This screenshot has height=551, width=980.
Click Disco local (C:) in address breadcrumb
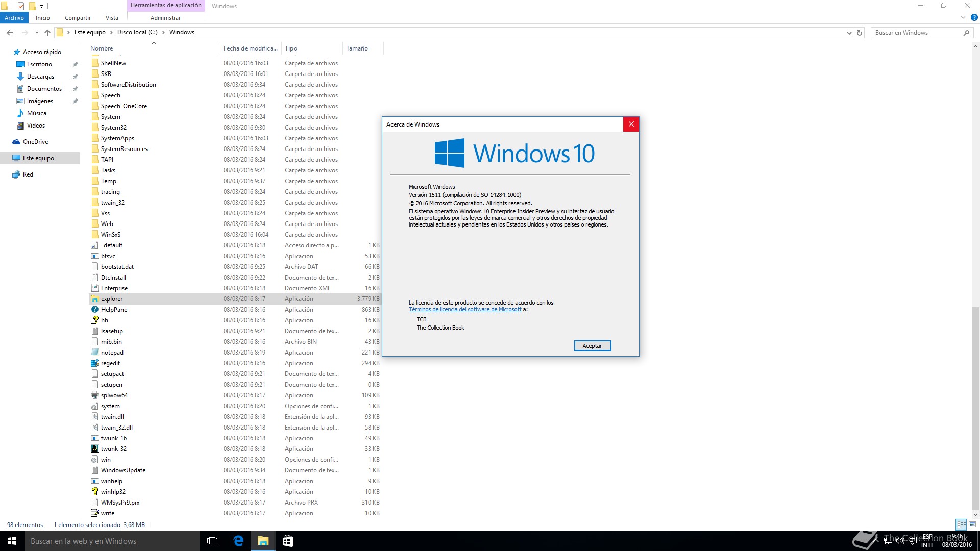coord(137,32)
